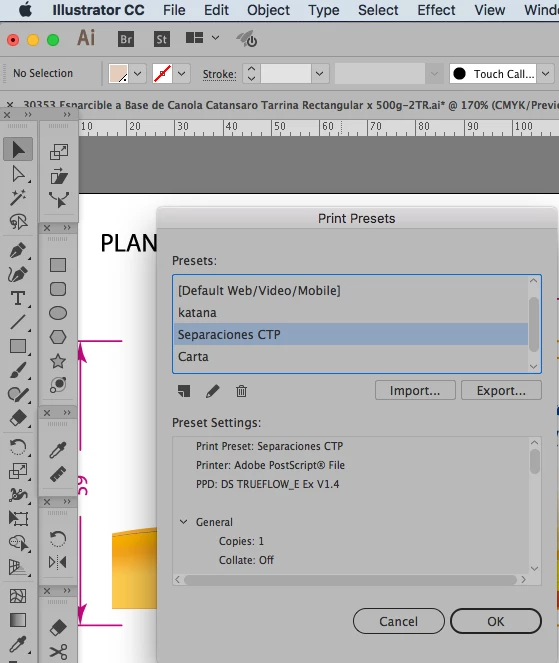Edit the selected print preset
559x663 pixels.
tap(213, 391)
